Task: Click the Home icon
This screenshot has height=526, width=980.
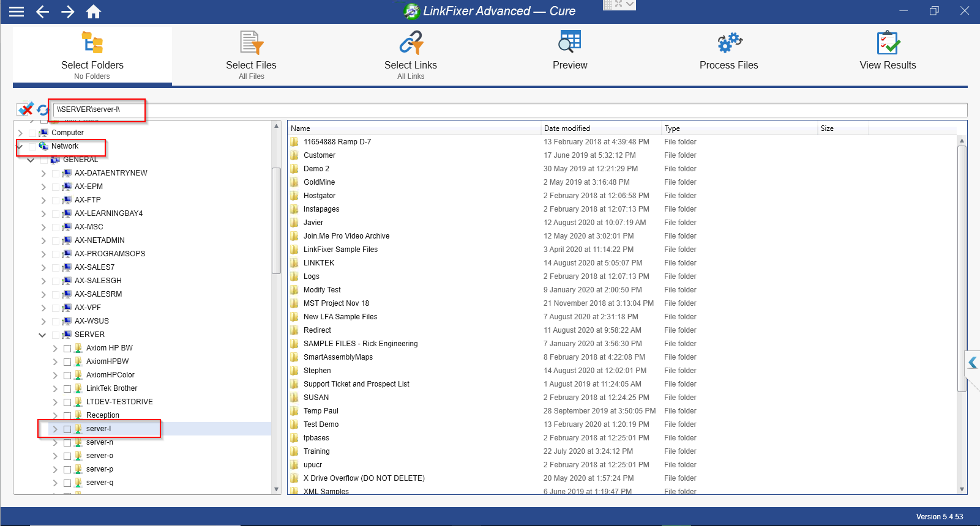Action: [x=94, y=12]
